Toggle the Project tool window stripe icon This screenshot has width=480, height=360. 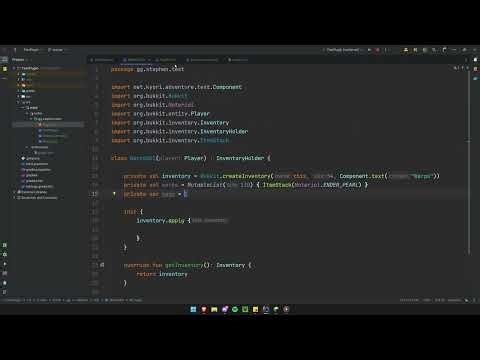tap(5, 60)
